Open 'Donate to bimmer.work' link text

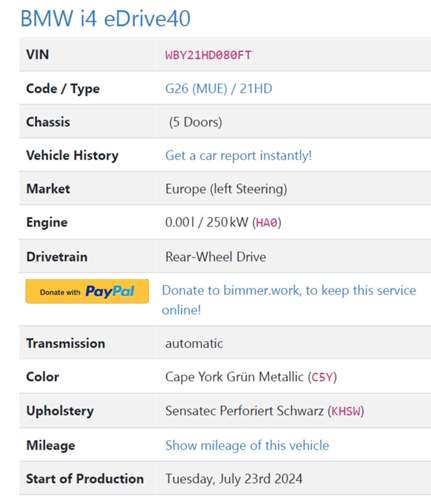click(289, 300)
